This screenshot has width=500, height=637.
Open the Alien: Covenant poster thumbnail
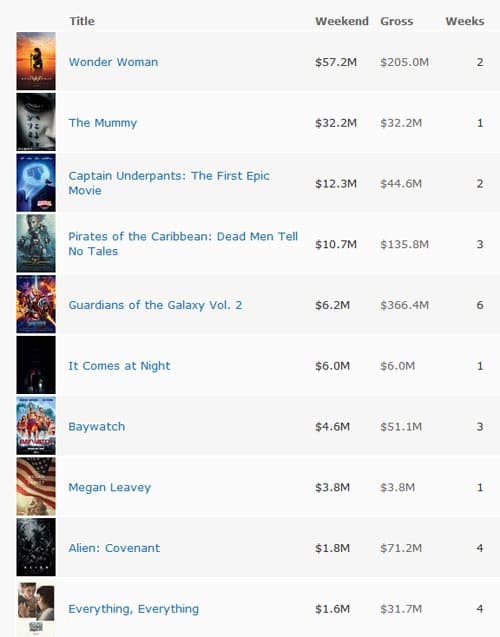pos(36,547)
